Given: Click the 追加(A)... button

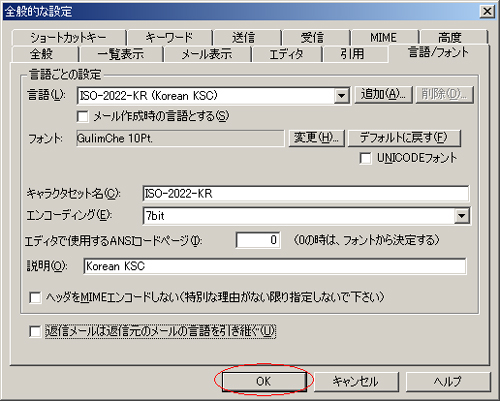Looking at the screenshot, I should point(383,95).
